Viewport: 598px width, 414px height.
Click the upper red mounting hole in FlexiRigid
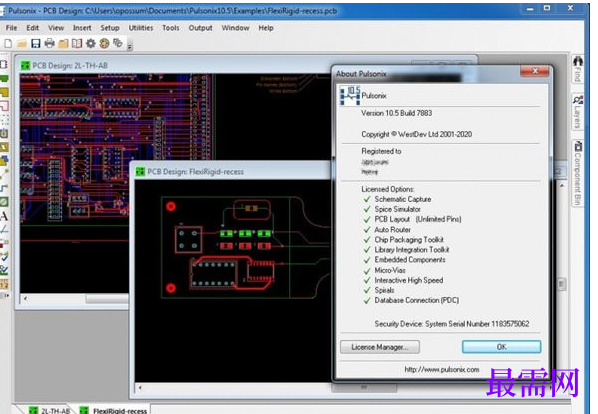(x=171, y=207)
